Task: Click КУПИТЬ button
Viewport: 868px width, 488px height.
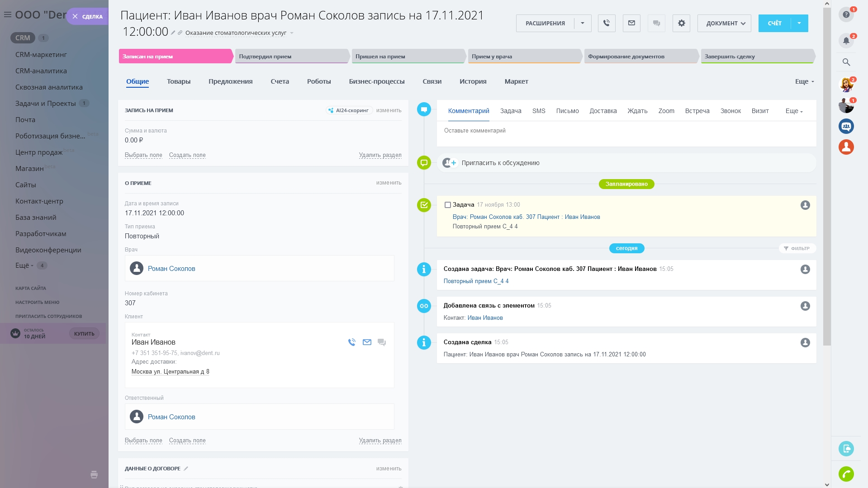Action: [x=84, y=334]
